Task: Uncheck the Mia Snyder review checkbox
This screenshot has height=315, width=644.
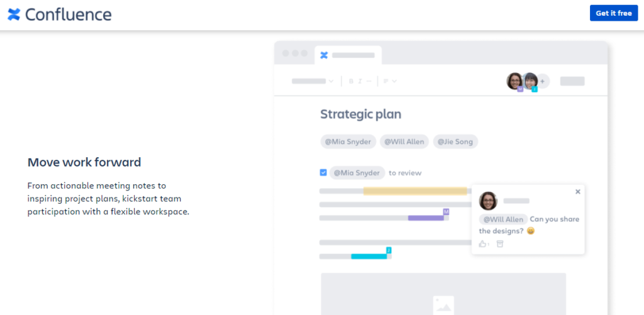Action: tap(323, 172)
